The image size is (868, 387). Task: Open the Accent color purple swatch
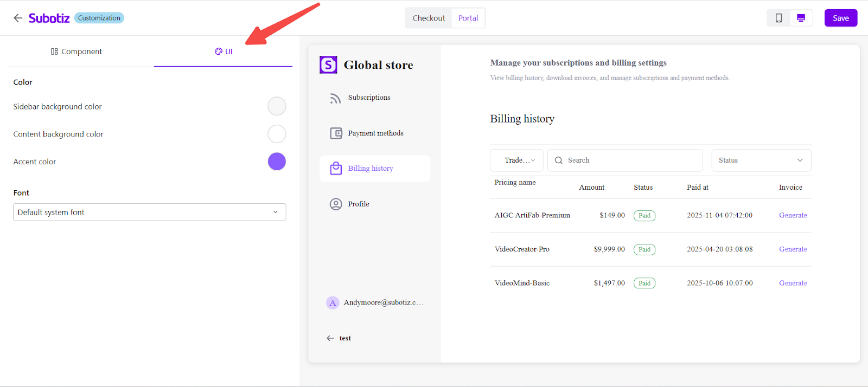[277, 162]
